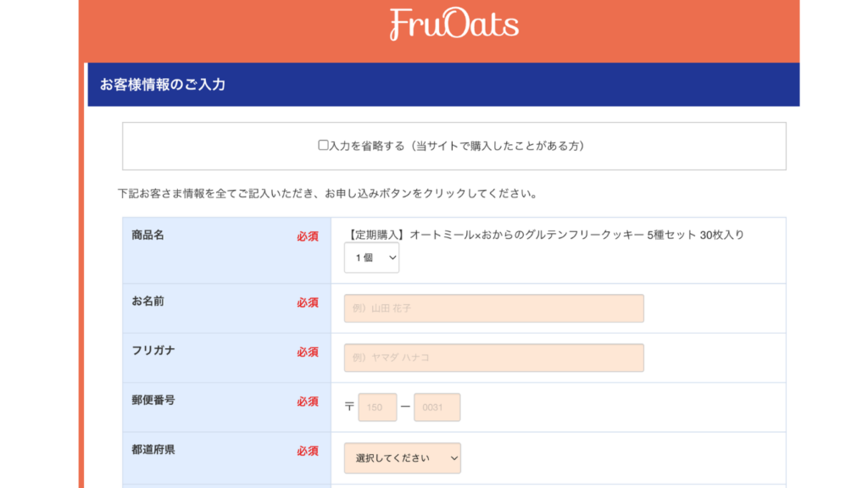Click the 定期購入 cookie set product name
This screenshot has height=488, width=868.
click(x=545, y=235)
